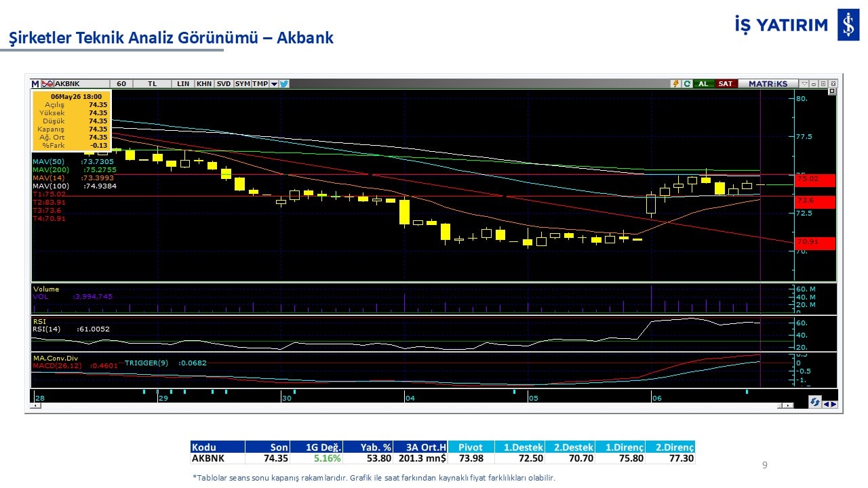Select the TMP toolbar item
868x488 pixels.
pos(260,84)
